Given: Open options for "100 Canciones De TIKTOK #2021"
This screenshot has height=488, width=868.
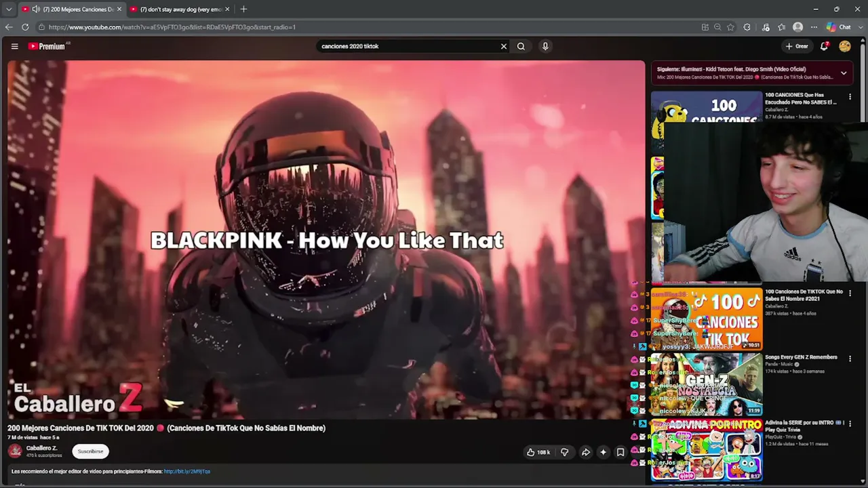Looking at the screenshot, I should 850,293.
